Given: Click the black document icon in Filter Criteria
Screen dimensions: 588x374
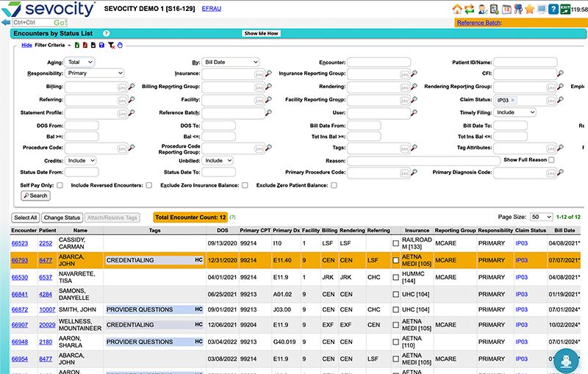Looking at the screenshot, I should click(93, 45).
